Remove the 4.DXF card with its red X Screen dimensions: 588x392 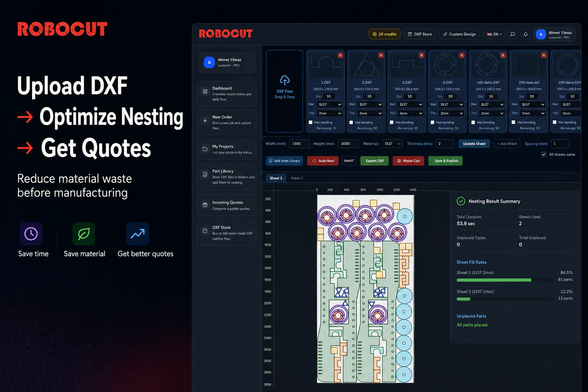[462, 55]
